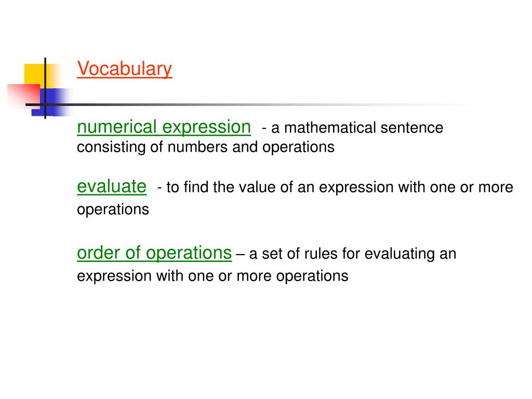Screen dimensions: 532x399
Task: Click the word "evaluating" in last definition
Action: click(x=400, y=254)
